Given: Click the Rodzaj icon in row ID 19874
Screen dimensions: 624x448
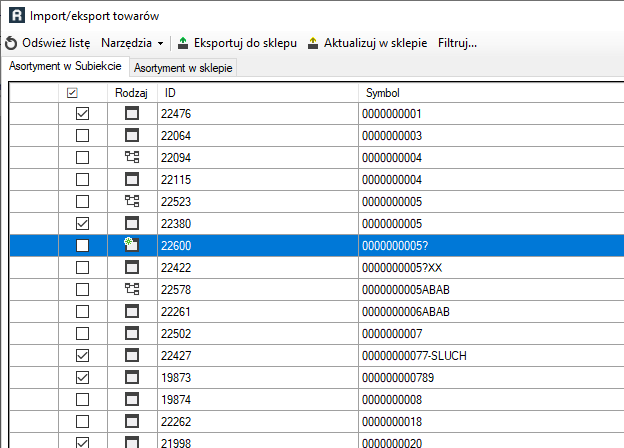Looking at the screenshot, I should (132, 399).
